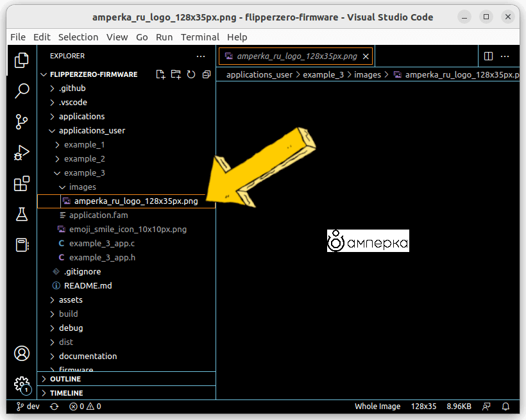This screenshot has height=420, width=526.
Task: Open the Run and Debug view
Action: point(22,153)
